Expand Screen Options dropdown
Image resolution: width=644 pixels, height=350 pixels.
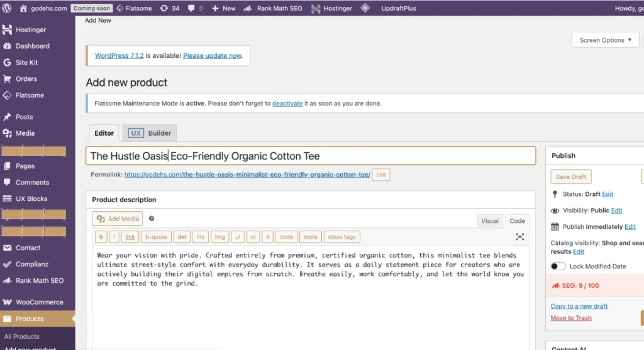[x=606, y=40]
